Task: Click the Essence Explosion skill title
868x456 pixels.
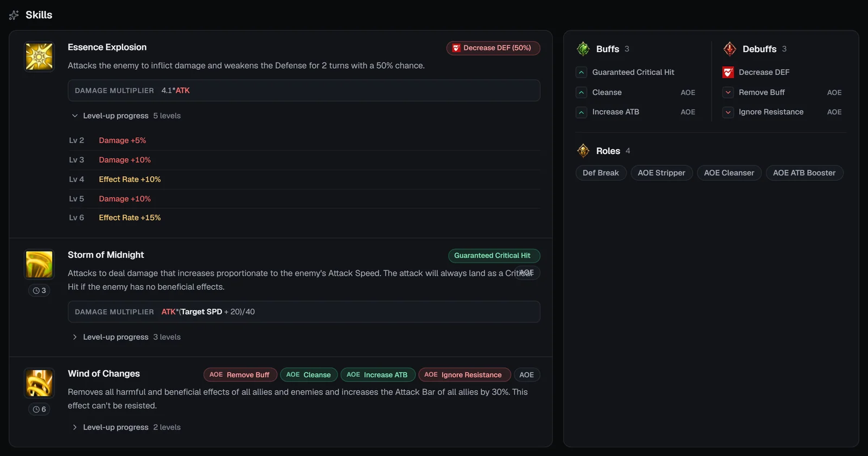Action: (x=107, y=48)
